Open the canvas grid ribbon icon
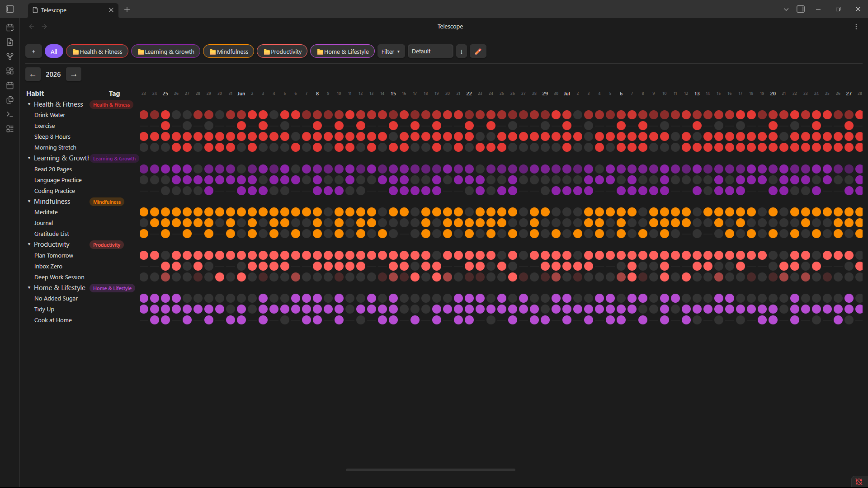 [10, 71]
